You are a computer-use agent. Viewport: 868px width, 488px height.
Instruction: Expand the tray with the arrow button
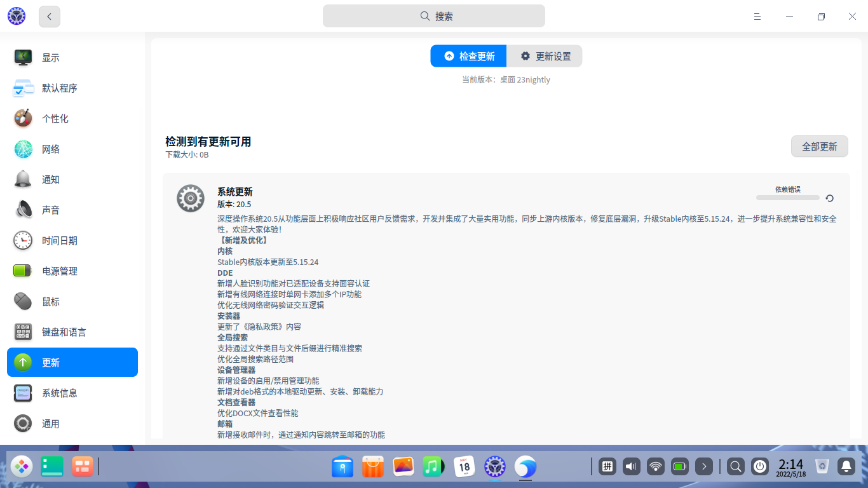[x=704, y=467]
